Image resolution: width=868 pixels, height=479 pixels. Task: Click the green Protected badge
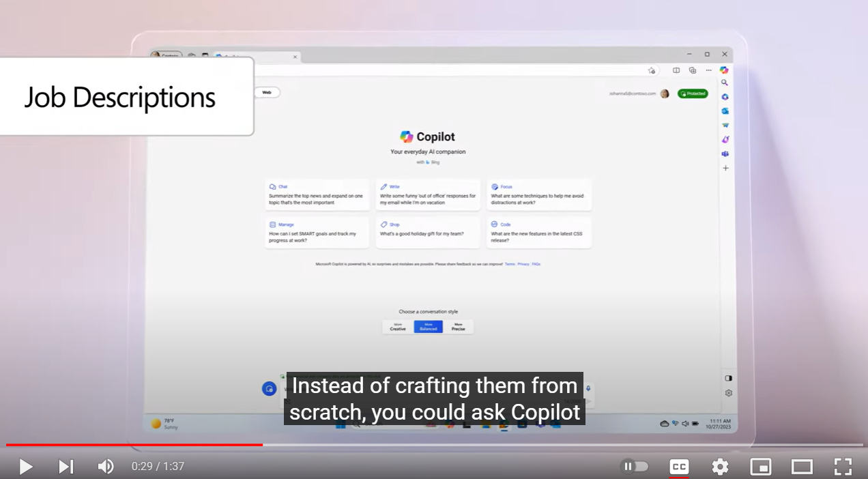pos(693,93)
